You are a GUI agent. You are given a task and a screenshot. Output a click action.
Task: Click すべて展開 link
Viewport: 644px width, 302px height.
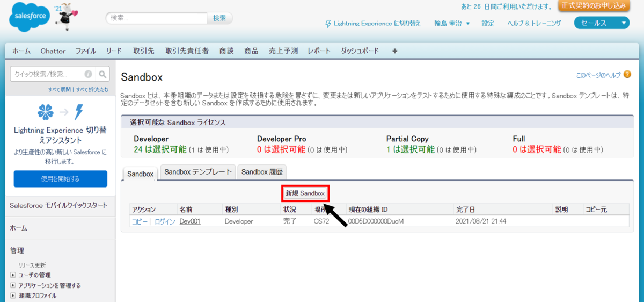pyautogui.click(x=60, y=89)
